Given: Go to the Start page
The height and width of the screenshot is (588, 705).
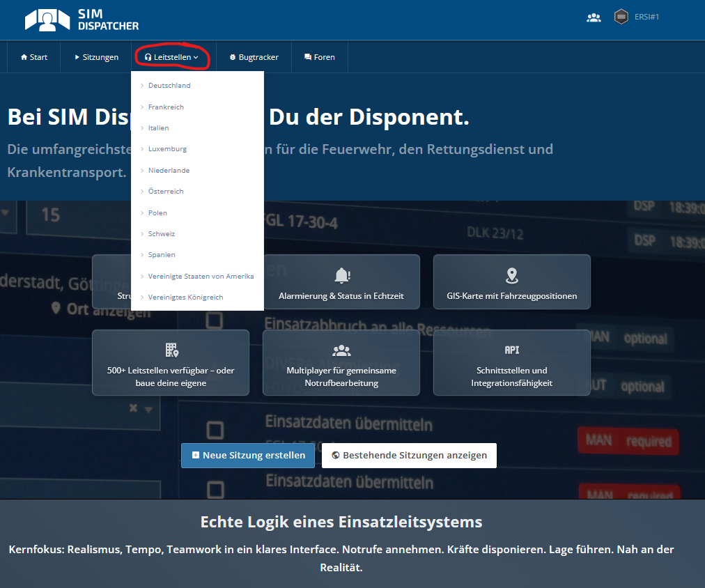Looking at the screenshot, I should (34, 57).
